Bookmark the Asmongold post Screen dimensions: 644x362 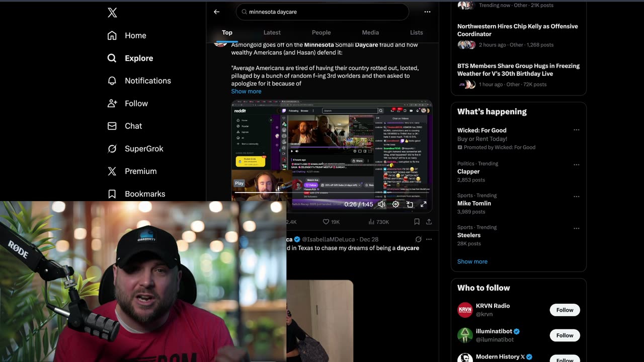point(417,222)
